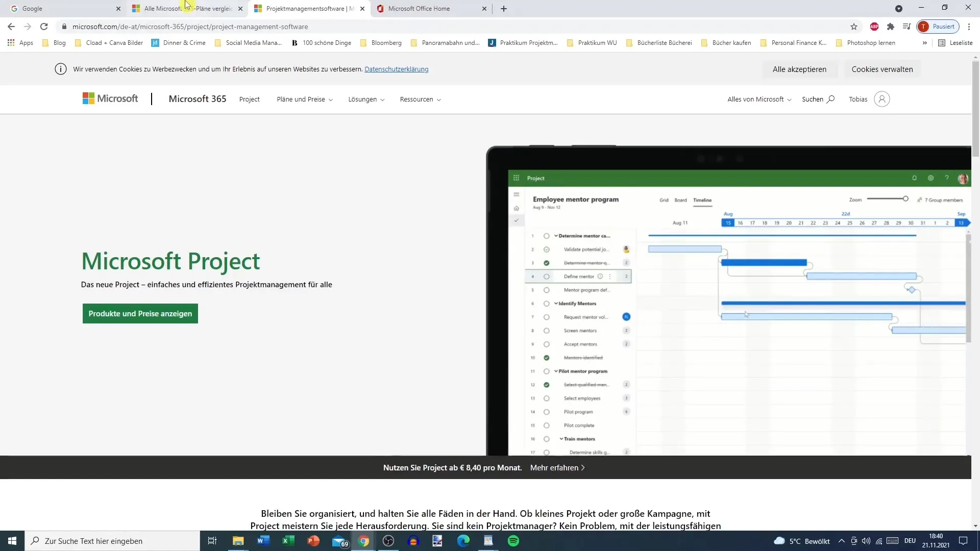980x551 pixels.
Task: Open Praktikum WU bookmark folder
Action: (x=592, y=43)
